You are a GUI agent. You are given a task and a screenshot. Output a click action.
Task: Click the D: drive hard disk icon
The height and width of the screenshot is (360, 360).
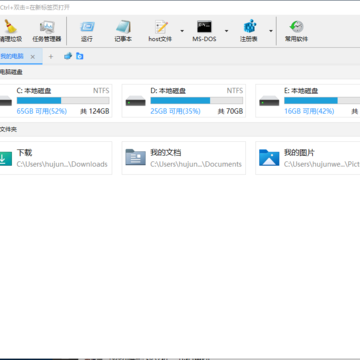(x=135, y=101)
